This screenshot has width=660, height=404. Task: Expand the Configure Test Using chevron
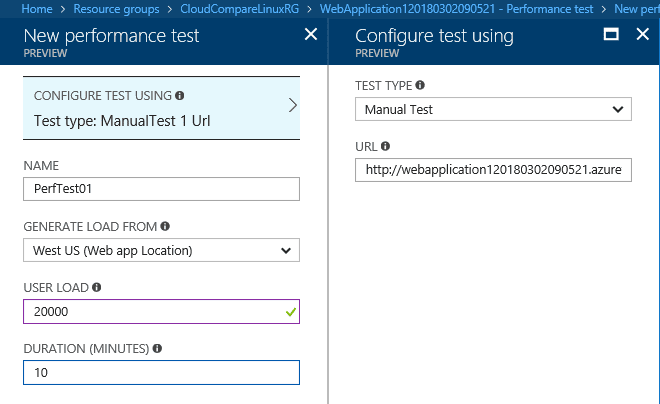(x=293, y=105)
